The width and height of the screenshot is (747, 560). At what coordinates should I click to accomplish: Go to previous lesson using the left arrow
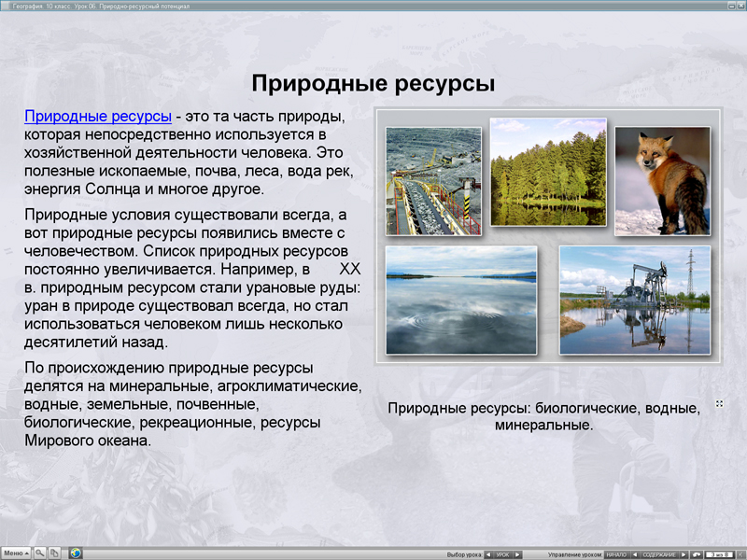486,552
